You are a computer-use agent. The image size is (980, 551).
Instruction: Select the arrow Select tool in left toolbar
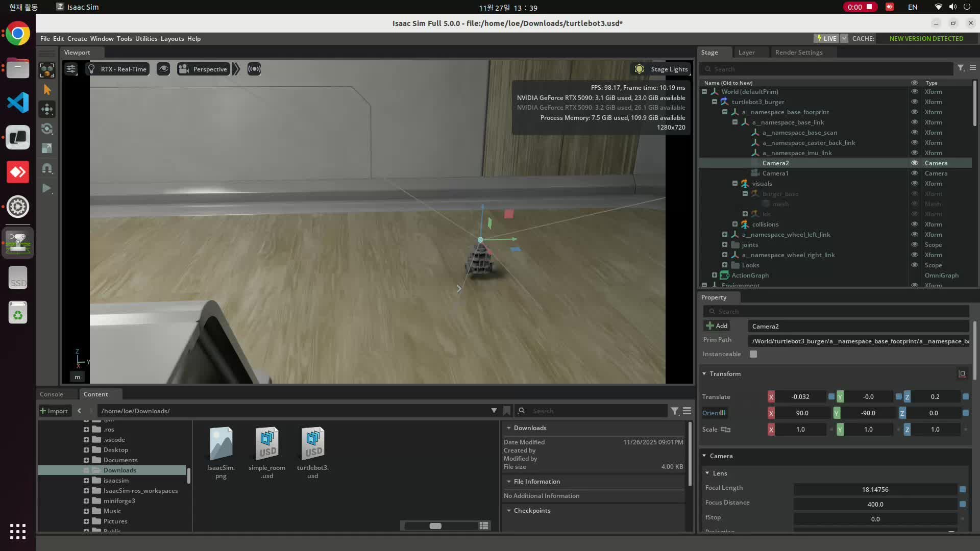(47, 90)
